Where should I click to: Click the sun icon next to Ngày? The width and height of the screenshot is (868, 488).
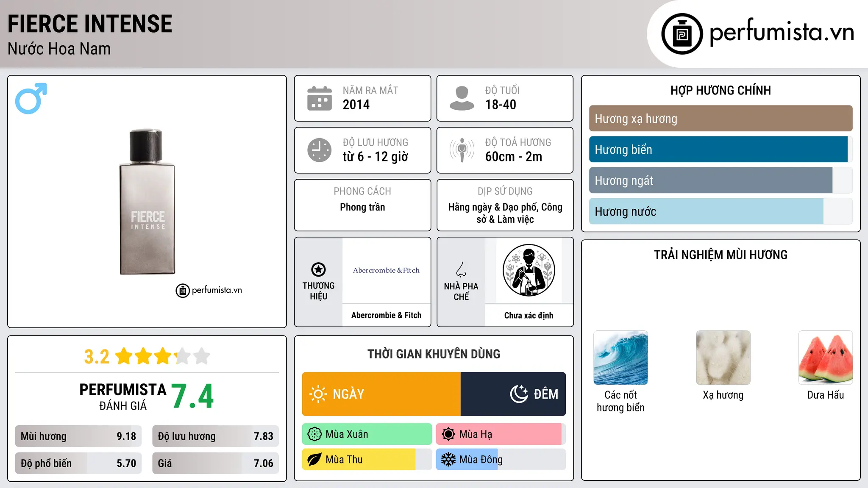click(318, 394)
